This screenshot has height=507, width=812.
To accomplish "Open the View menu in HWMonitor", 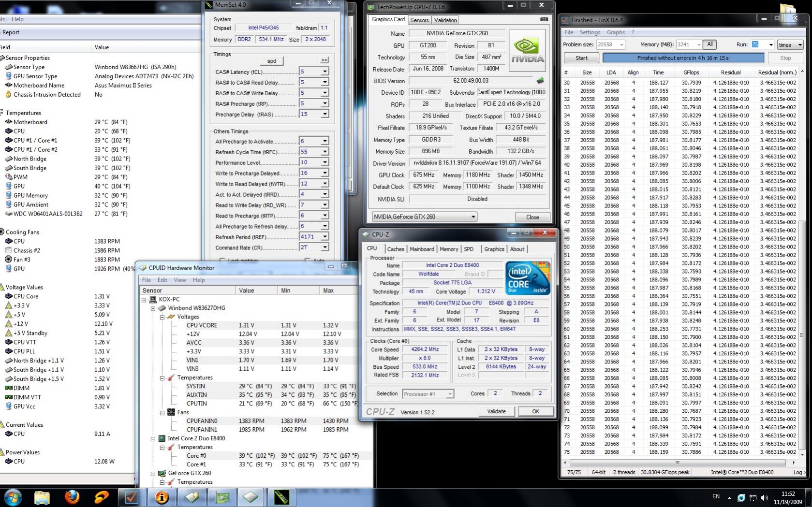I will tap(180, 280).
